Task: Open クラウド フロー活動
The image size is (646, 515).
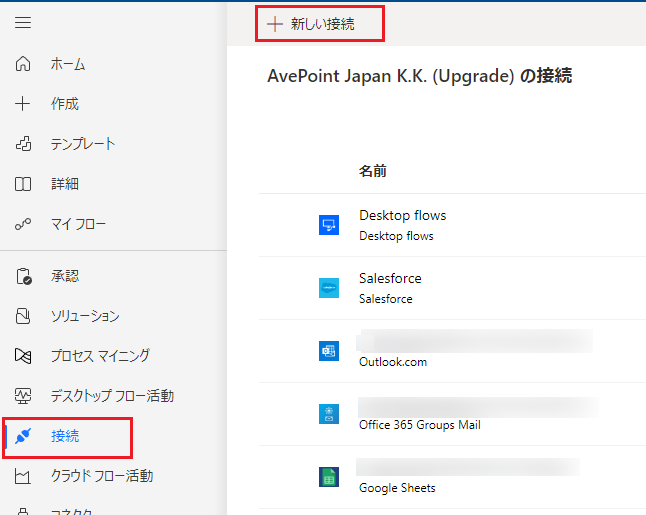Action: pos(102,476)
